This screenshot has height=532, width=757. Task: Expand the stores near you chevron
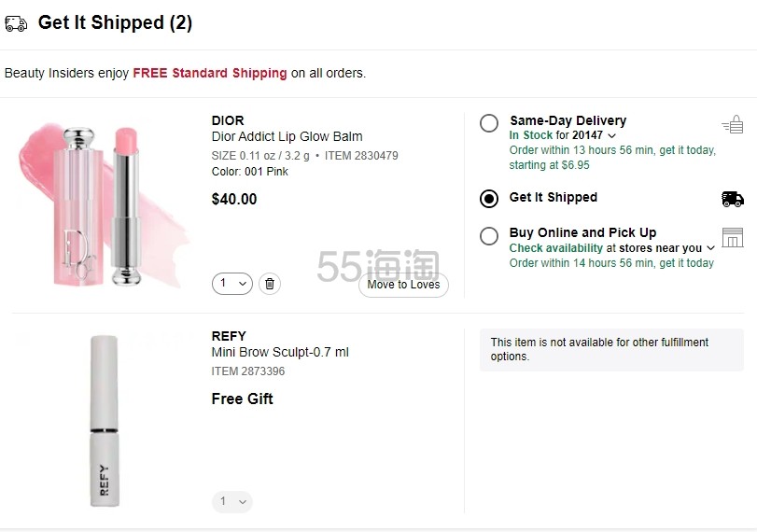point(710,248)
